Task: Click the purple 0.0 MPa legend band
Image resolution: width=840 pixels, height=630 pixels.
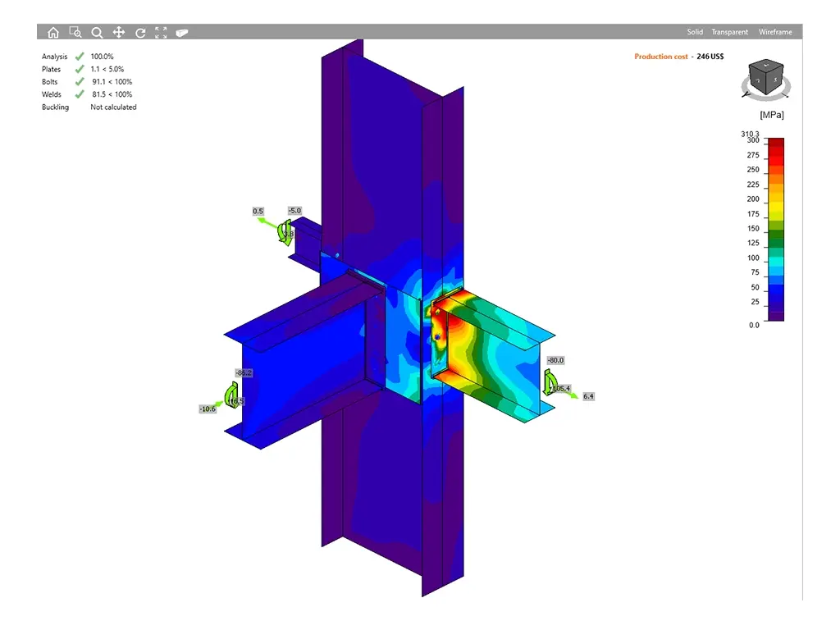Action: [776, 317]
